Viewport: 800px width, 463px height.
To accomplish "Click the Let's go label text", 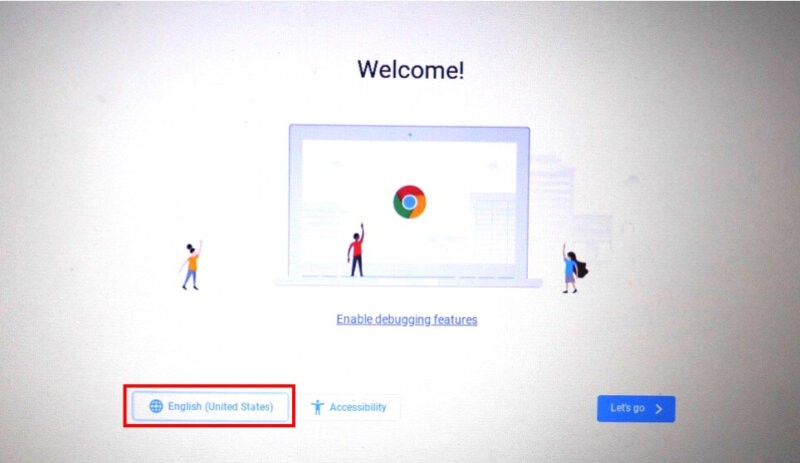I will click(x=627, y=408).
